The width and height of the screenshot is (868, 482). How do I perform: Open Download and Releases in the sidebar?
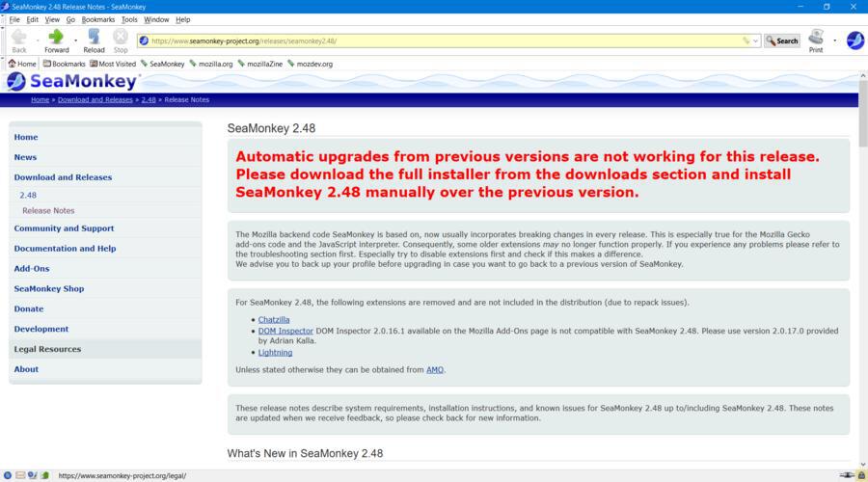coord(63,177)
